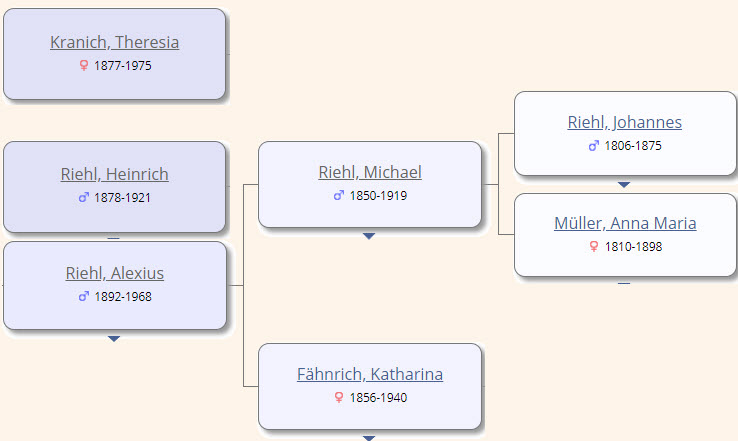Screen dimensions: 738x441
Task: Collapse the dash below Müller, Anna Maria
Action: 624,283
